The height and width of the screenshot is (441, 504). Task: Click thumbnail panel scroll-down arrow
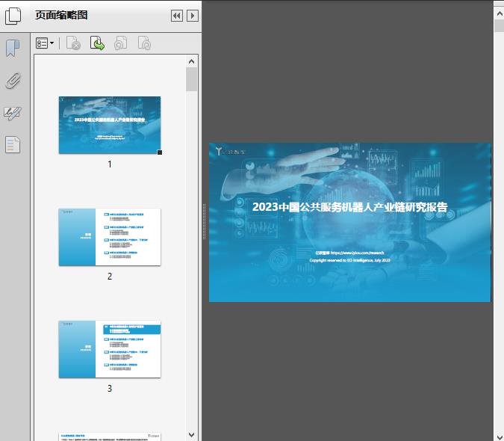[x=192, y=435]
